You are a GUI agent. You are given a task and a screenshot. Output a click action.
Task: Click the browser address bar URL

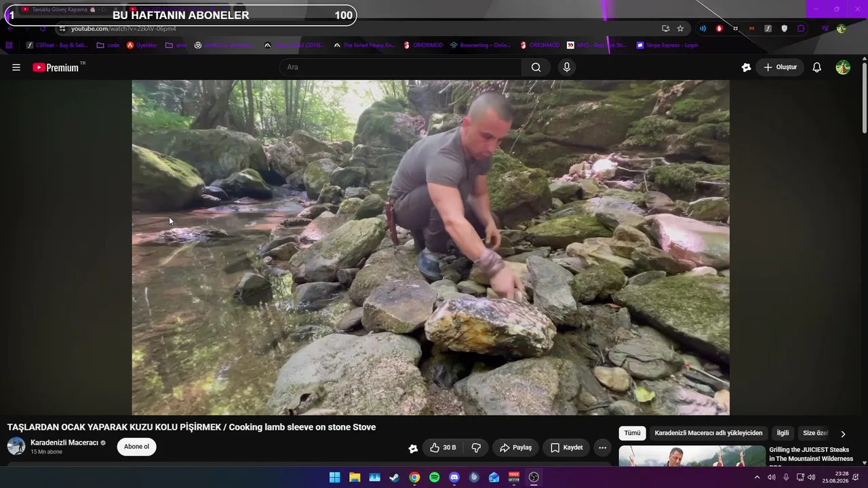pyautogui.click(x=123, y=28)
